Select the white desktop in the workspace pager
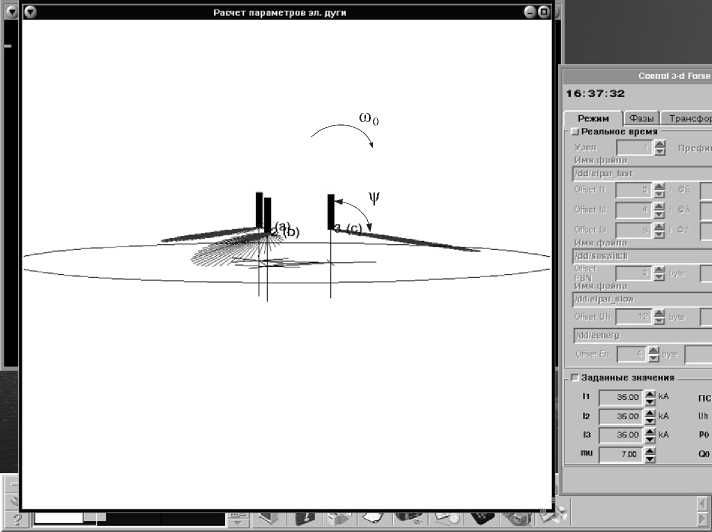The height and width of the screenshot is (532, 712). coord(59,518)
